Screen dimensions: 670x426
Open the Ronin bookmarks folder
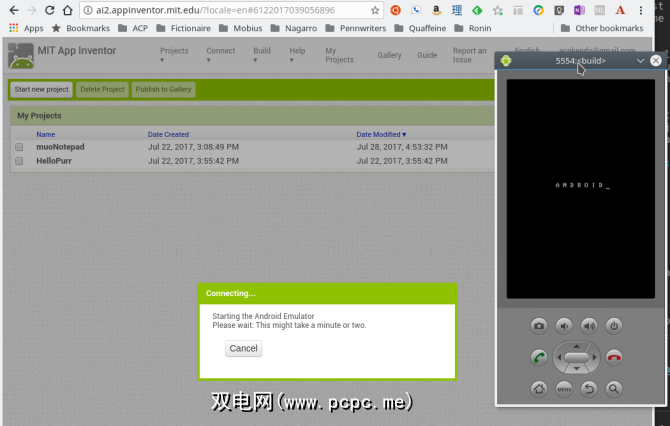coord(473,28)
